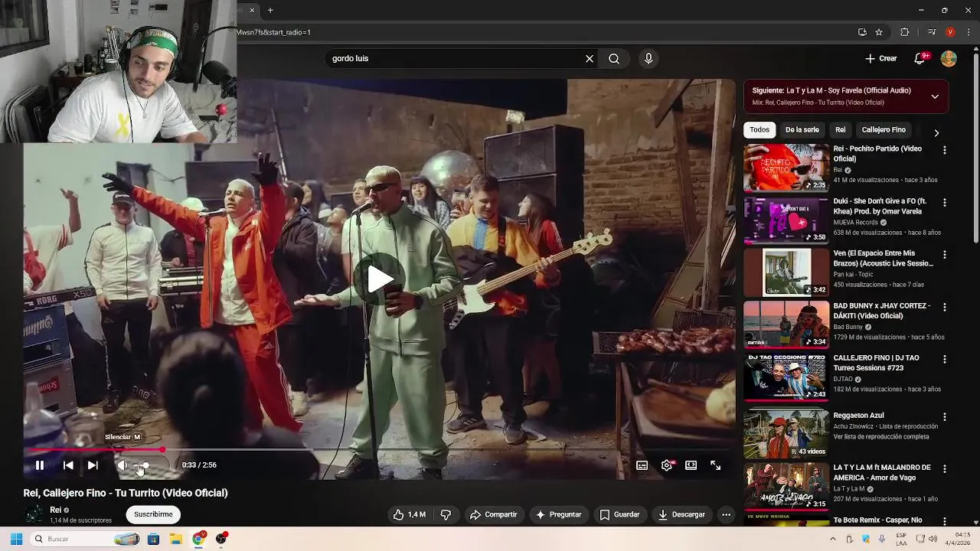The width and height of the screenshot is (980, 551).
Task: Dislike the video
Action: coord(446,515)
